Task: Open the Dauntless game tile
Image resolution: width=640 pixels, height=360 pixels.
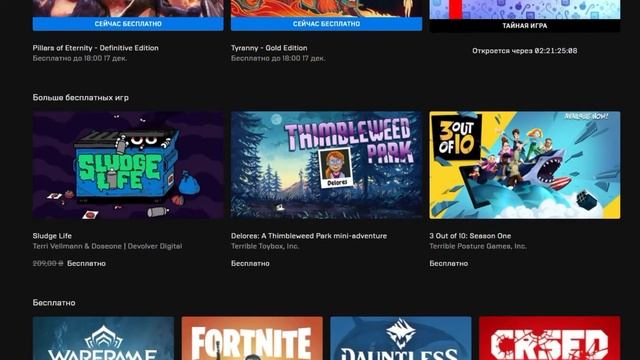Action: click(x=401, y=338)
